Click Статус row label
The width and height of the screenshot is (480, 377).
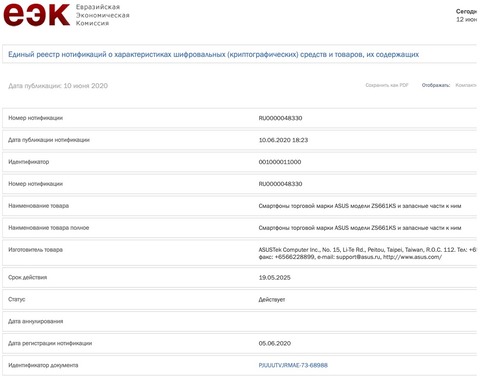pyautogui.click(x=17, y=299)
